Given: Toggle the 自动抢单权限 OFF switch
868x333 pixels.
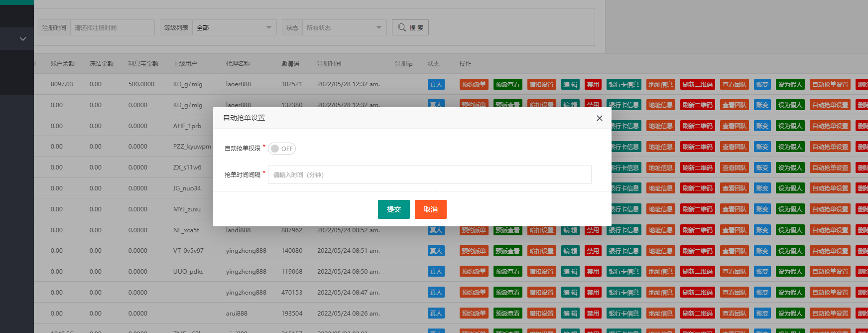Looking at the screenshot, I should pyautogui.click(x=282, y=149).
